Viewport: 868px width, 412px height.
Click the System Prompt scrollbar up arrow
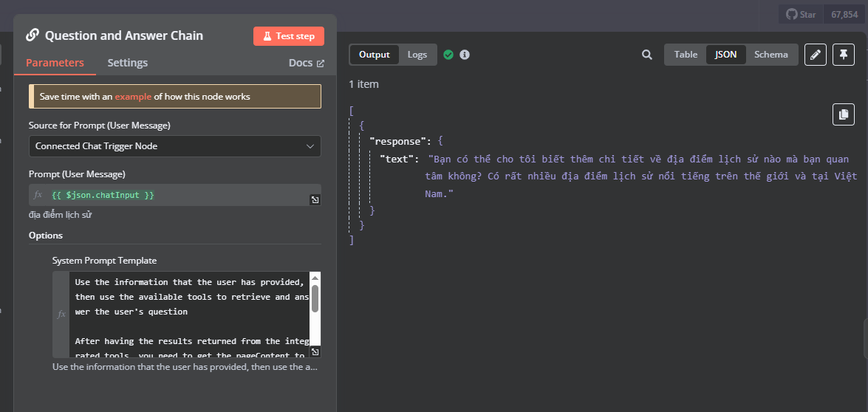click(x=315, y=278)
